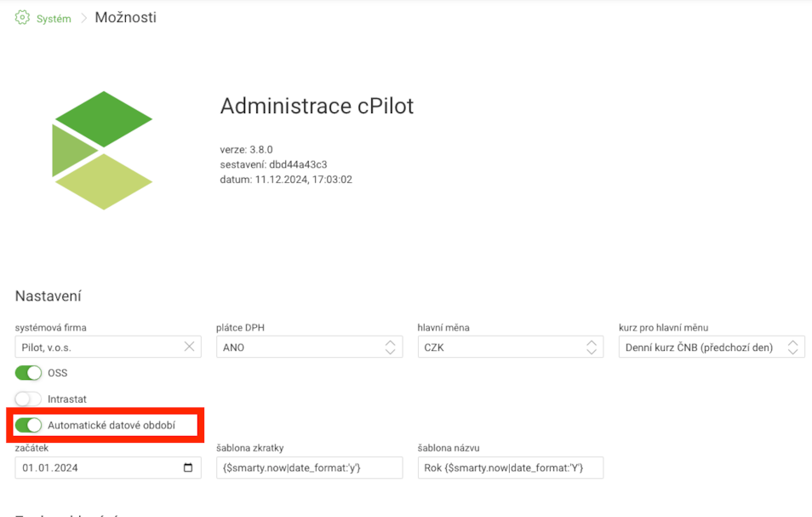Screen dimensions: 812x517
Task: Open the Systém breadcrumb link
Action: (x=54, y=19)
